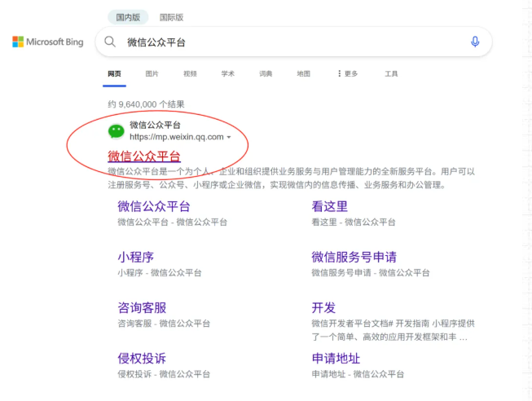532x401 pixels.
Task: Expand arrow next to mp.weixin.qq.com URL
Action: (229, 137)
